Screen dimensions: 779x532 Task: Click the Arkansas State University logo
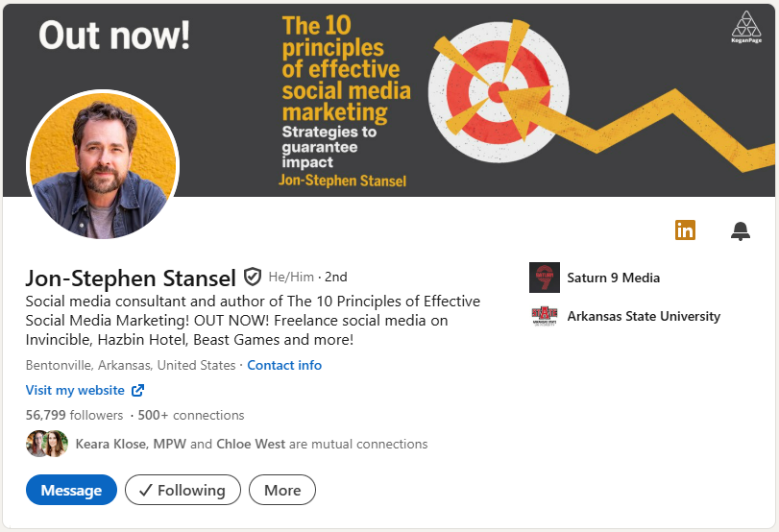545,316
